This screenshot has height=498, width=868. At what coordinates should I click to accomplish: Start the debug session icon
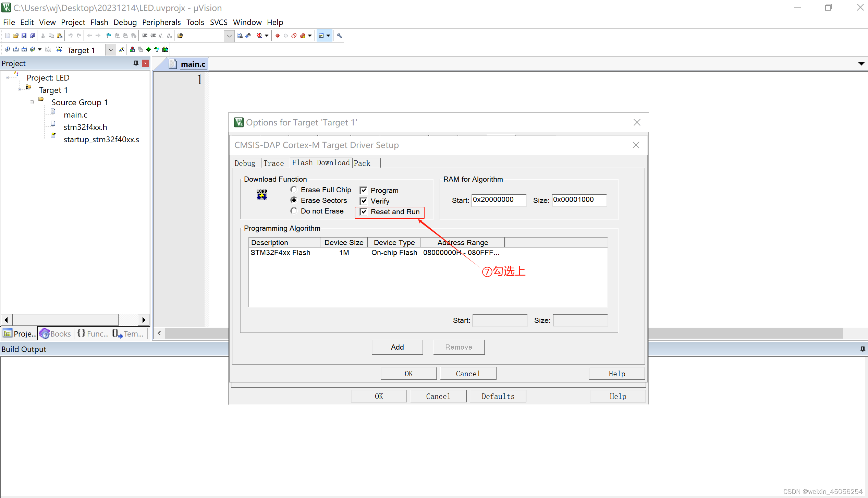click(259, 36)
